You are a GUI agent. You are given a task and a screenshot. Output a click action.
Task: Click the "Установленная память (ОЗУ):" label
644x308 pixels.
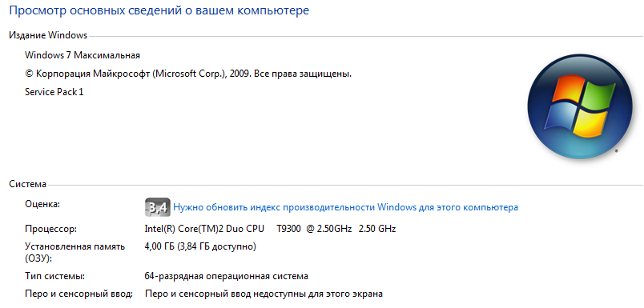pyautogui.click(x=74, y=252)
